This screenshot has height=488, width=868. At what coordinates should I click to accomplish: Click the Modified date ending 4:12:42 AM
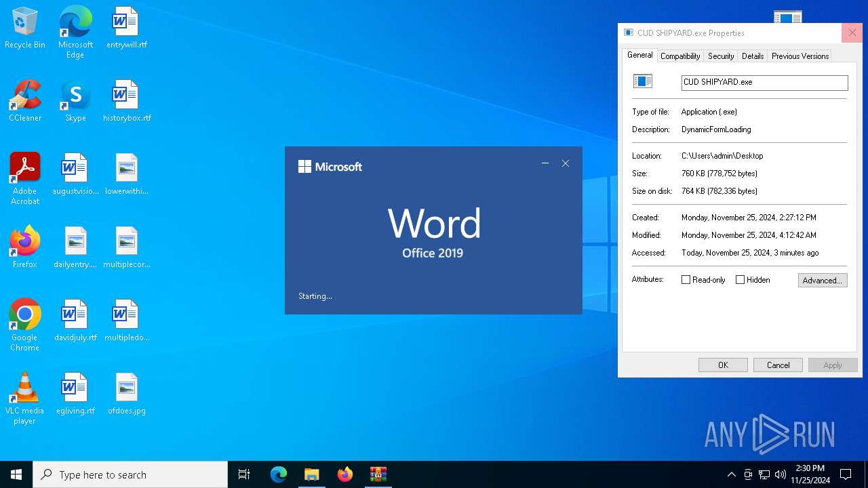click(749, 235)
